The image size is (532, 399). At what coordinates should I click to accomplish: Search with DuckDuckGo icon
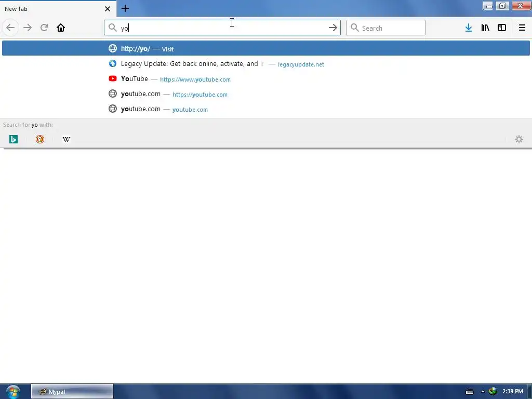click(x=39, y=139)
